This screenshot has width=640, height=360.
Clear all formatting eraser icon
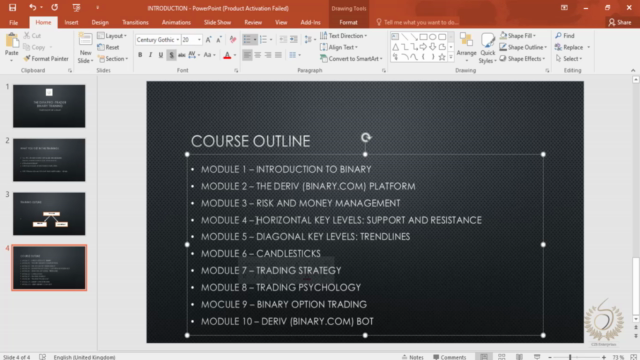tap(233, 40)
